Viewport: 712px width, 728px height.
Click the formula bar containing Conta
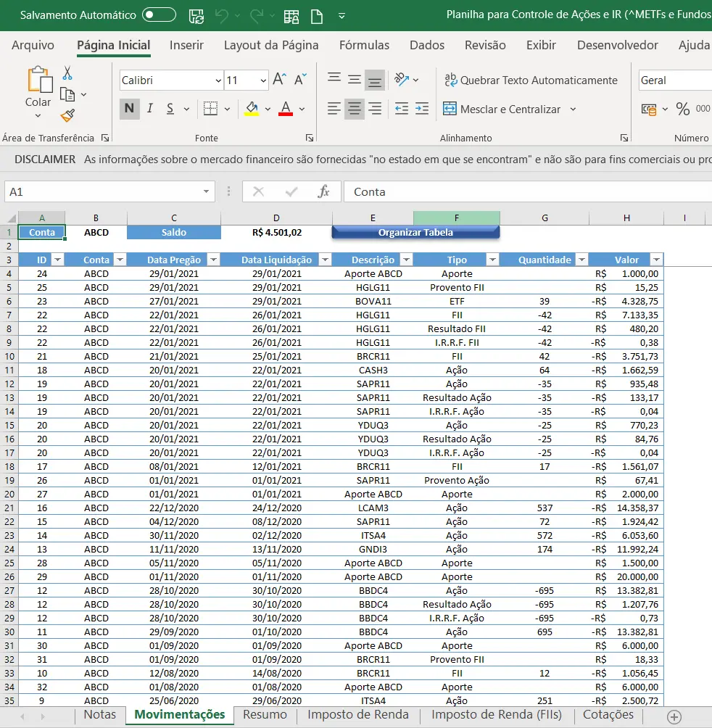click(528, 191)
